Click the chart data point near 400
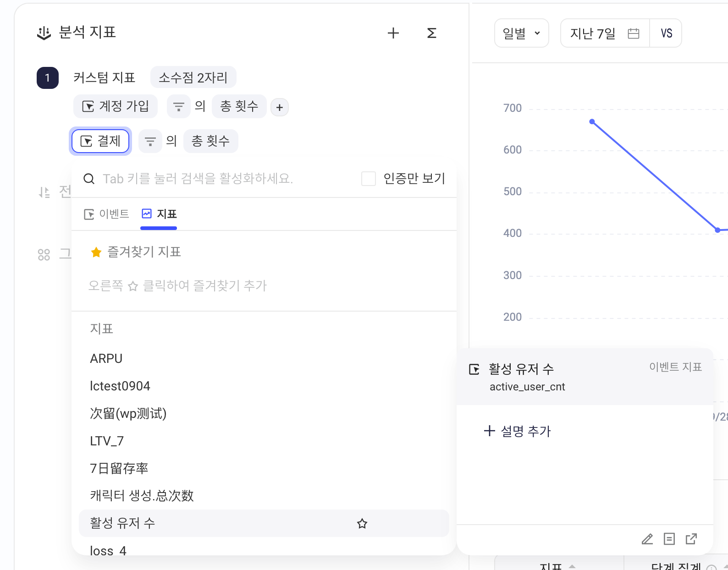728x570 pixels. tap(717, 230)
